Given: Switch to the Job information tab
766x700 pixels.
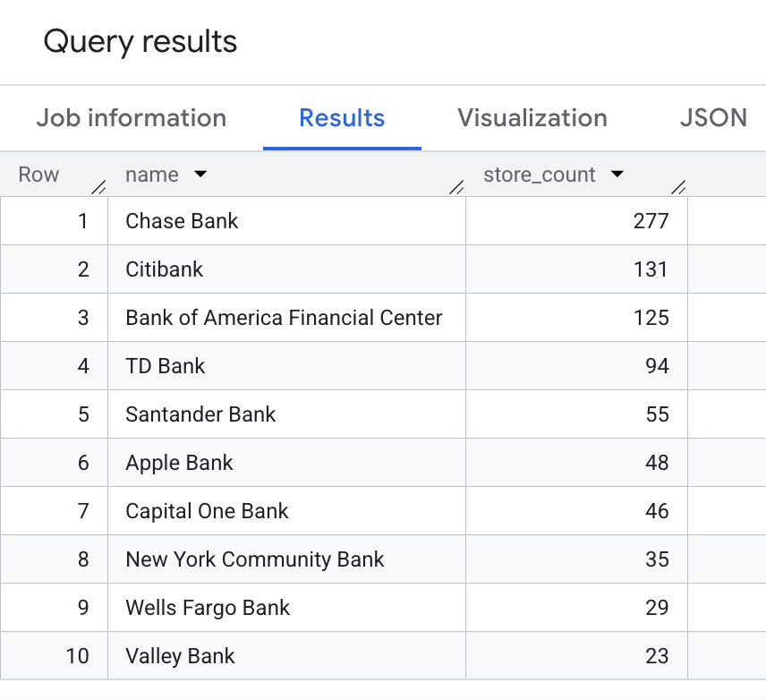Looking at the screenshot, I should [x=131, y=117].
